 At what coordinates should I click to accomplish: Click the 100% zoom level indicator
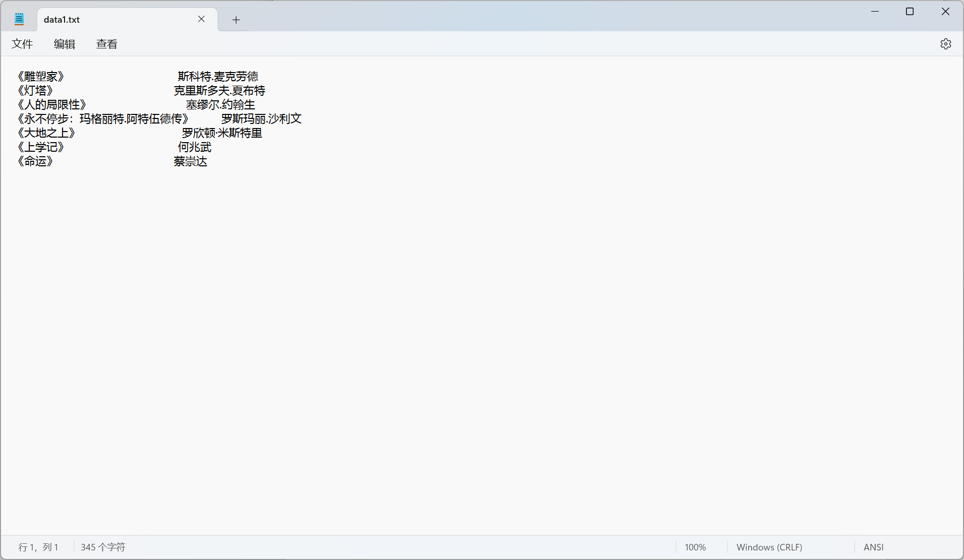695,547
